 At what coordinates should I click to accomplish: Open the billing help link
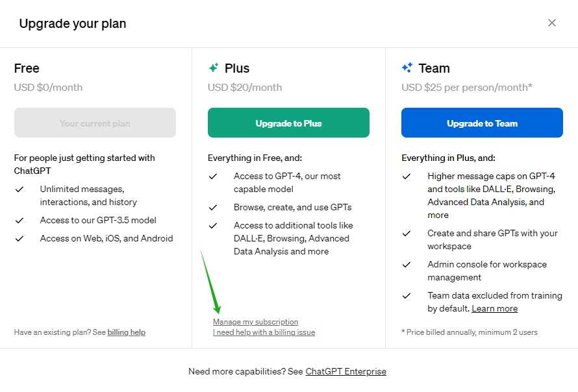[126, 332]
